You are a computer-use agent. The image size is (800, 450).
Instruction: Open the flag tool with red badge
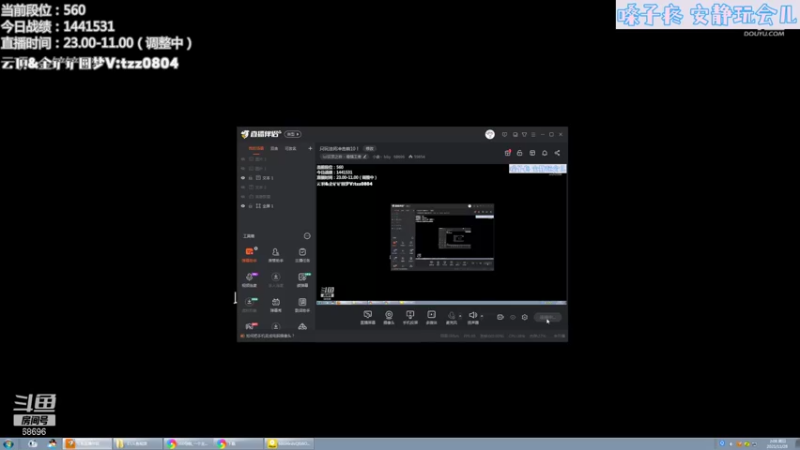coord(249,326)
